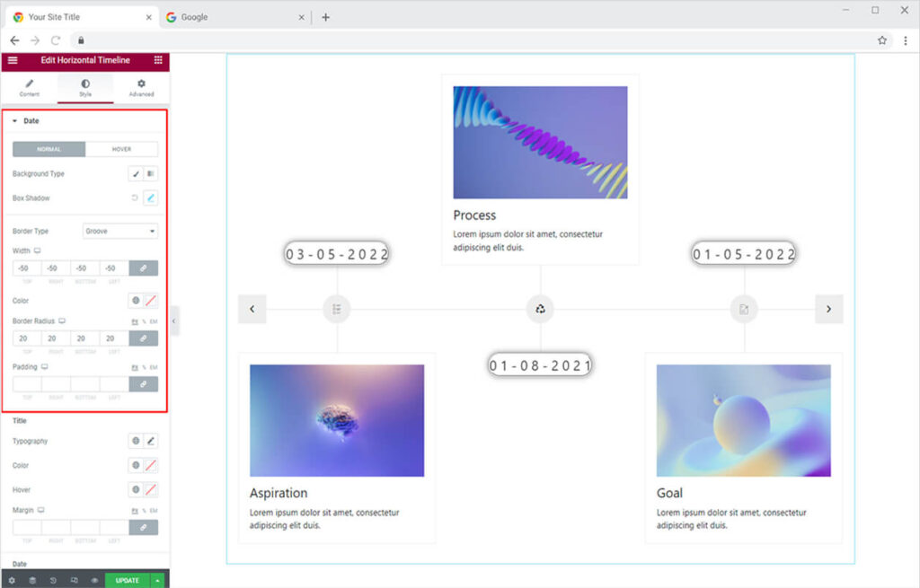Switch to the Content tab
The height and width of the screenshot is (588, 920).
(30, 87)
